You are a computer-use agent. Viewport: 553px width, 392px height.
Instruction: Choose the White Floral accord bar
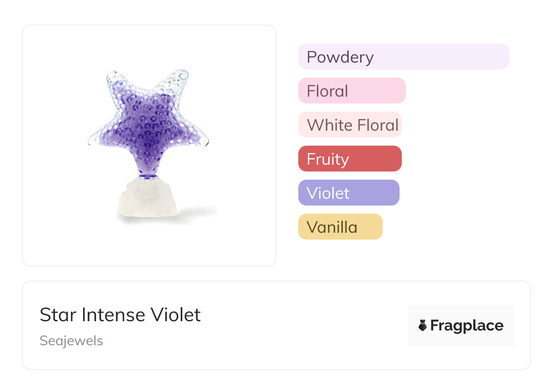tap(350, 125)
